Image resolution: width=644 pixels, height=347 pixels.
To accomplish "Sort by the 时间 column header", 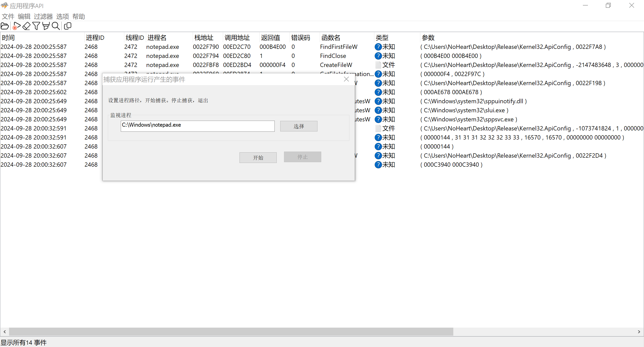I will pyautogui.click(x=9, y=38).
